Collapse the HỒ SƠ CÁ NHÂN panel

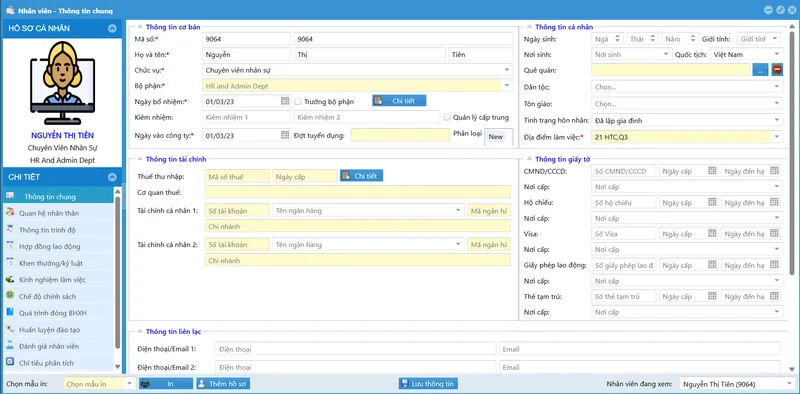[x=112, y=29]
